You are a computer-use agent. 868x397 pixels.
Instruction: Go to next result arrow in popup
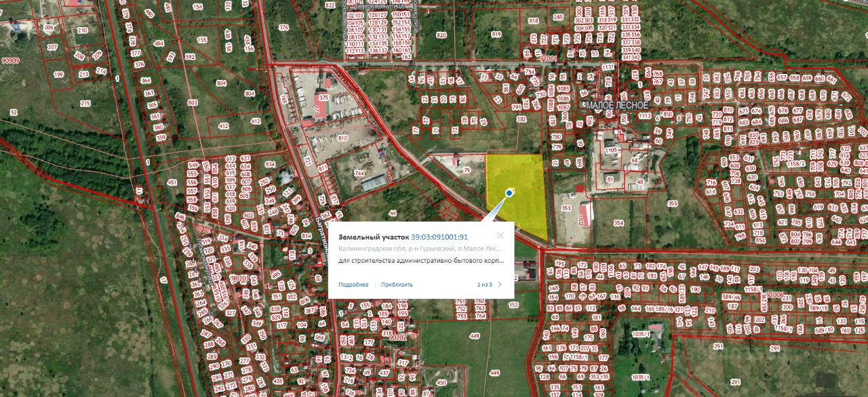[x=500, y=285]
